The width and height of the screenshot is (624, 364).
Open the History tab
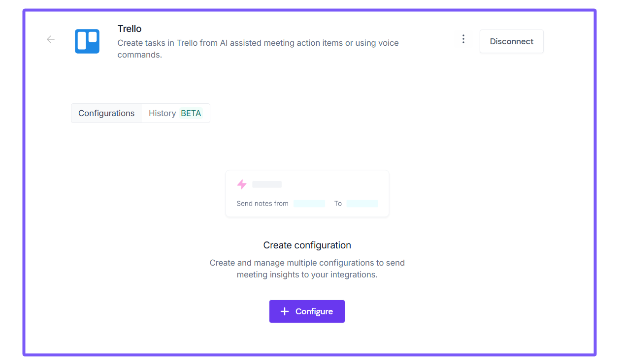point(162,113)
